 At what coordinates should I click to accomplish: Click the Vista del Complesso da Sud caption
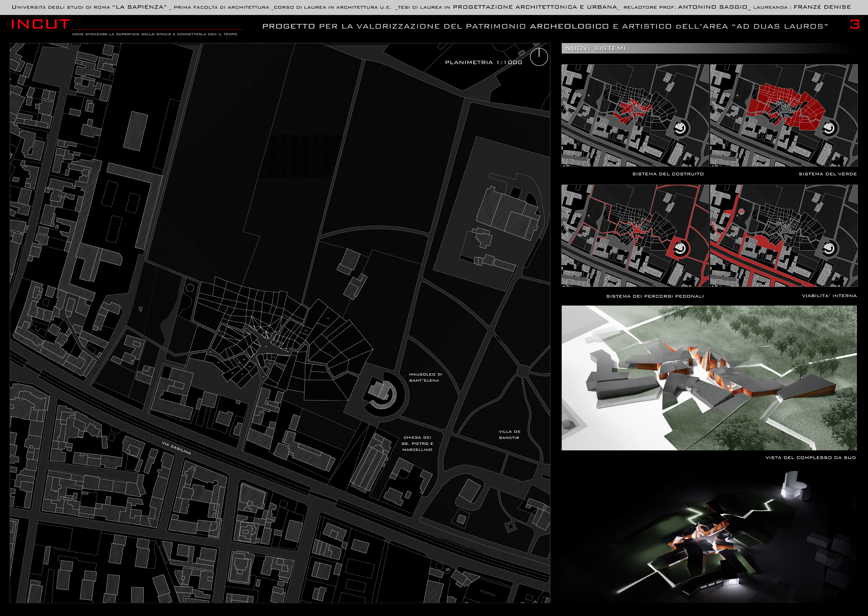810,457
